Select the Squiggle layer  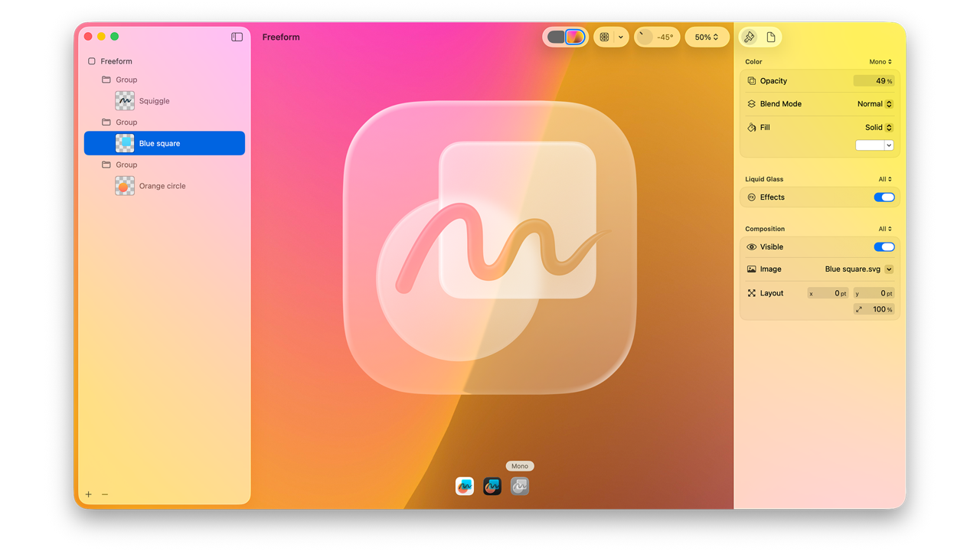164,101
